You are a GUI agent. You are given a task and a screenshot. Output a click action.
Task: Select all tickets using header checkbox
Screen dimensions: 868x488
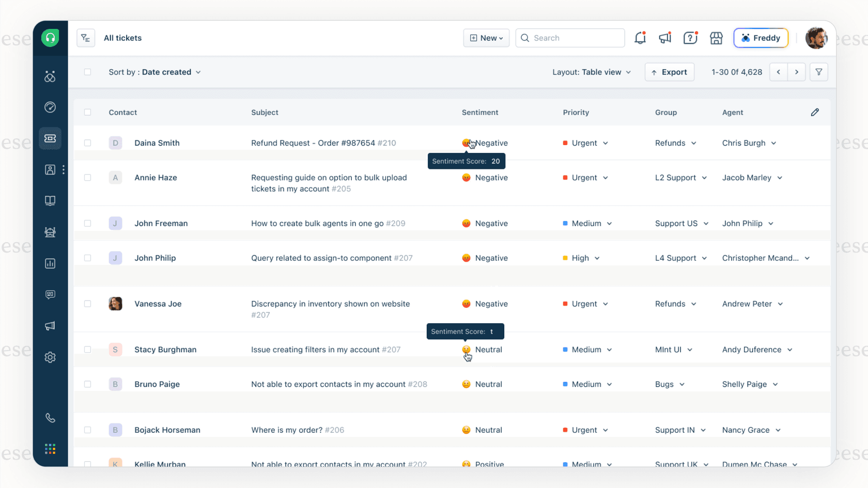[x=88, y=112]
